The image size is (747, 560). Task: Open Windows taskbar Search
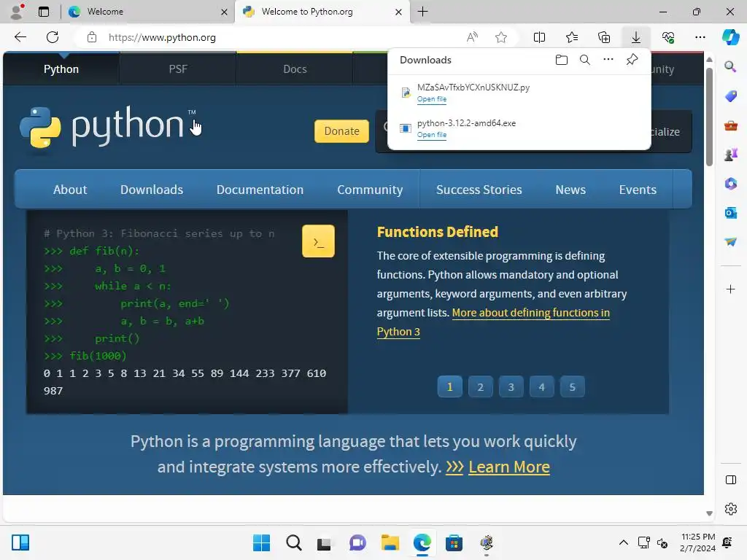(293, 542)
